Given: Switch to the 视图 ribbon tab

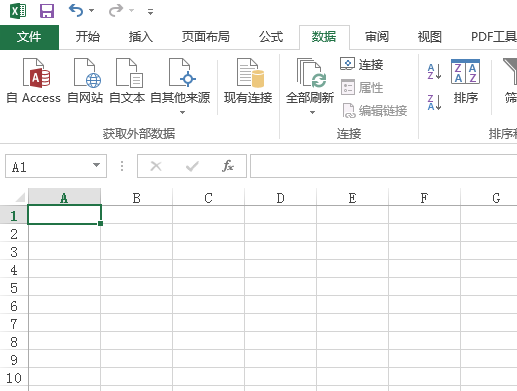Looking at the screenshot, I should [430, 37].
